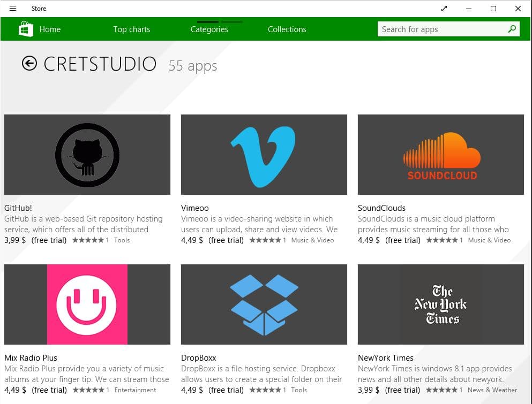This screenshot has width=532, height=404.
Task: Click the search magnifier icon
Action: [512, 29]
